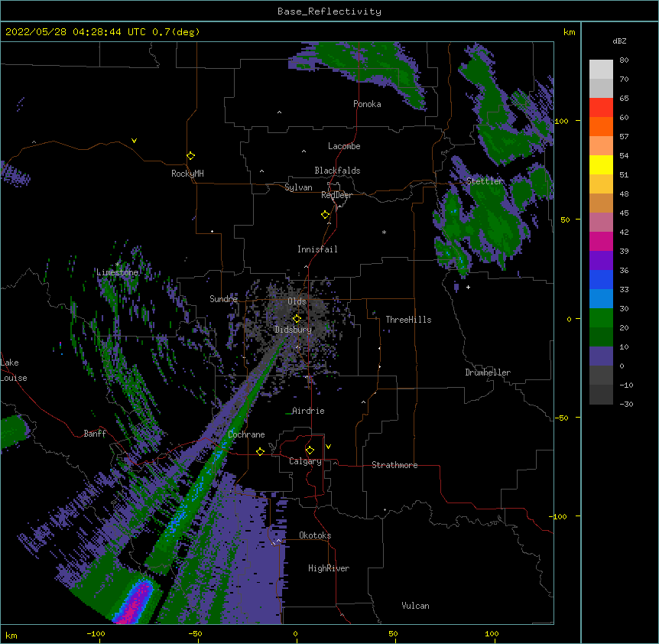
Task: Click the white caret marker west of Sylvan
Action: [x=261, y=171]
